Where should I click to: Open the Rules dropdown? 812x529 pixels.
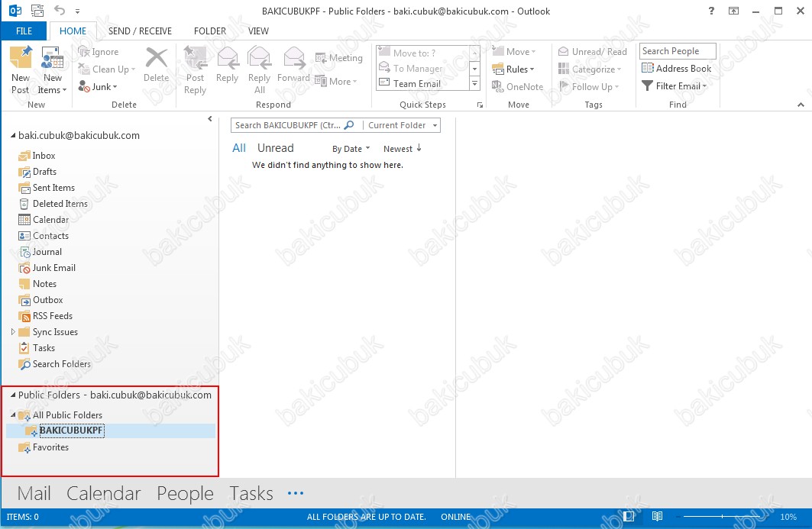(513, 69)
